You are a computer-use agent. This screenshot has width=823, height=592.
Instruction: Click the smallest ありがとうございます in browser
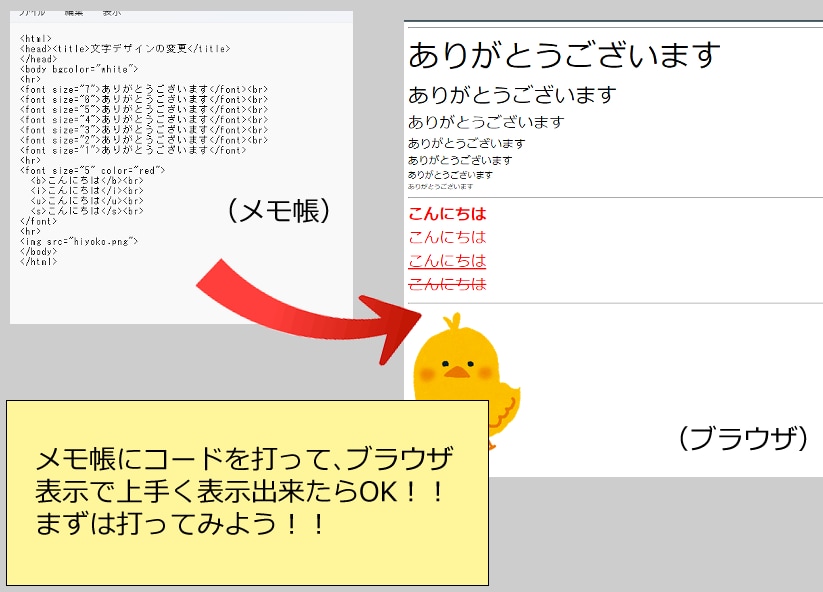tap(440, 186)
